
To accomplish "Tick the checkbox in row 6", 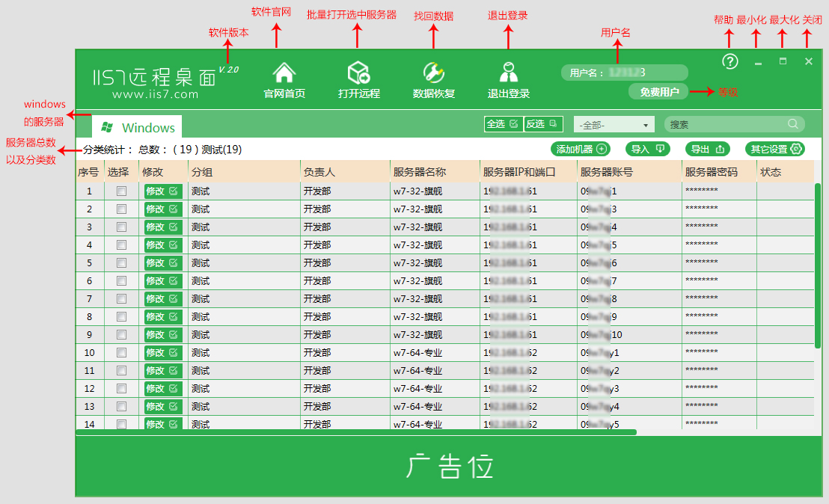I will 122,281.
